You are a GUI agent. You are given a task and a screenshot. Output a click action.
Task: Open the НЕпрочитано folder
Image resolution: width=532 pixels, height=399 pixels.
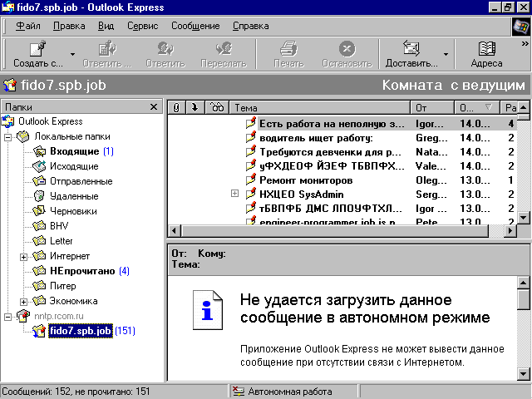coord(82,271)
